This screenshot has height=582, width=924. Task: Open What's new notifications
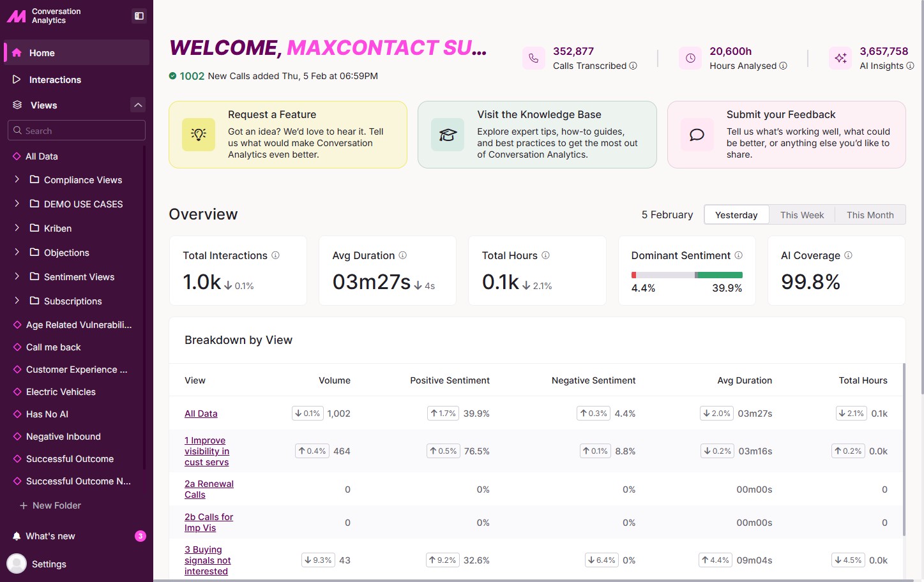(50, 536)
